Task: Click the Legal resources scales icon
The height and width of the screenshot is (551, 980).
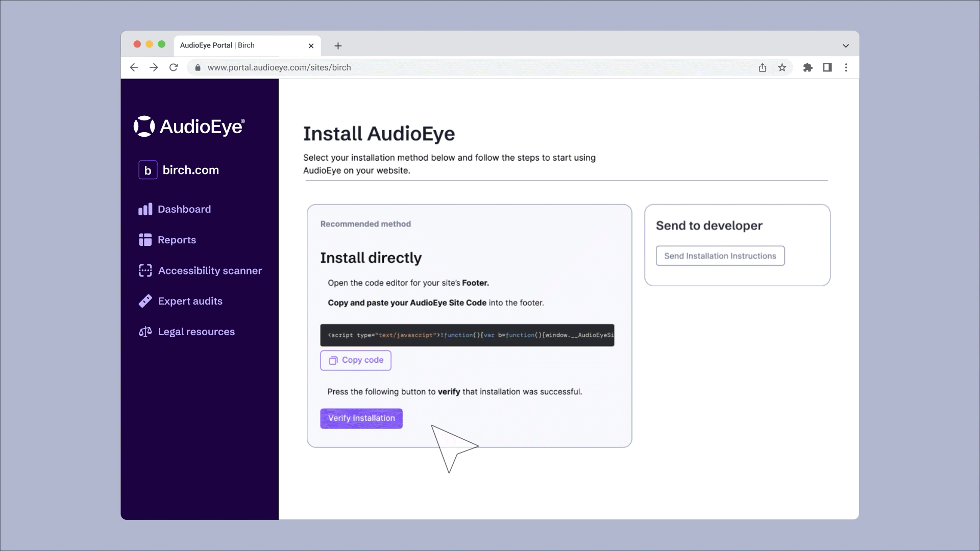Action: pyautogui.click(x=145, y=332)
